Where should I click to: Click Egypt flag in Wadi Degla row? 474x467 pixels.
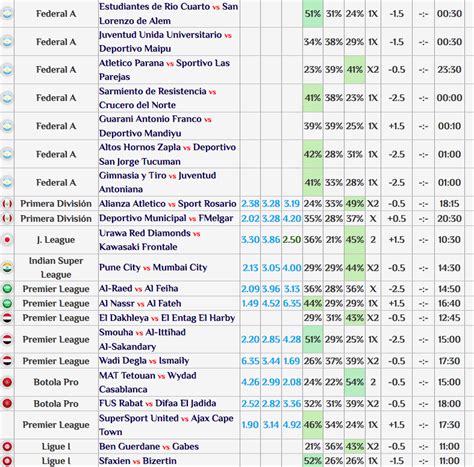click(7, 361)
